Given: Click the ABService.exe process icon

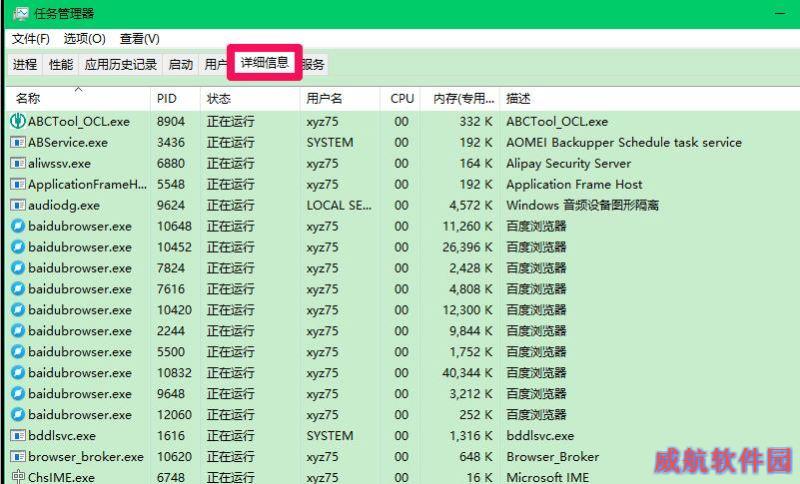Looking at the screenshot, I should click(x=18, y=142).
